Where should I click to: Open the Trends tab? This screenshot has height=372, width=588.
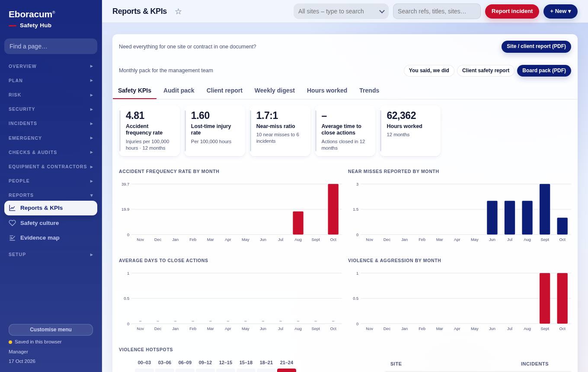click(x=369, y=90)
